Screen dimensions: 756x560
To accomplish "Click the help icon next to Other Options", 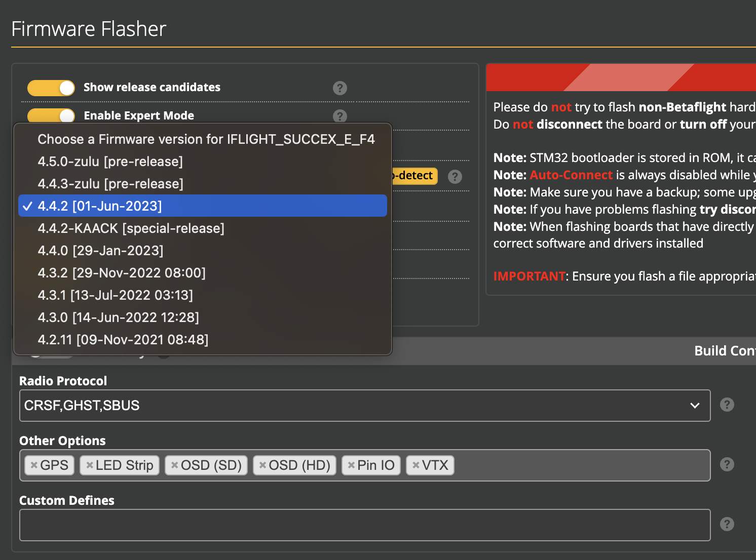I will pos(727,464).
